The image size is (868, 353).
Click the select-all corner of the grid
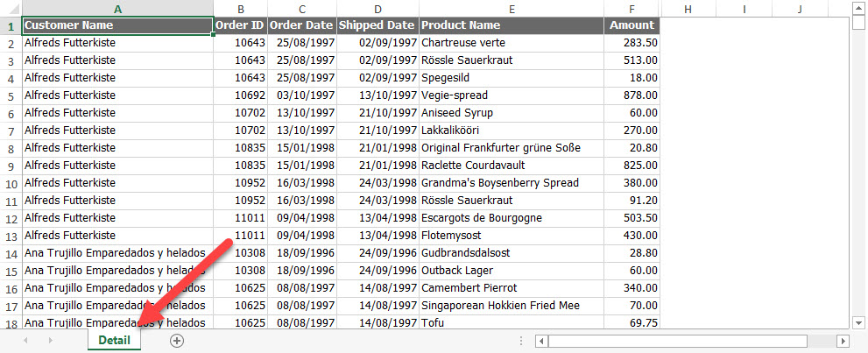click(x=11, y=8)
